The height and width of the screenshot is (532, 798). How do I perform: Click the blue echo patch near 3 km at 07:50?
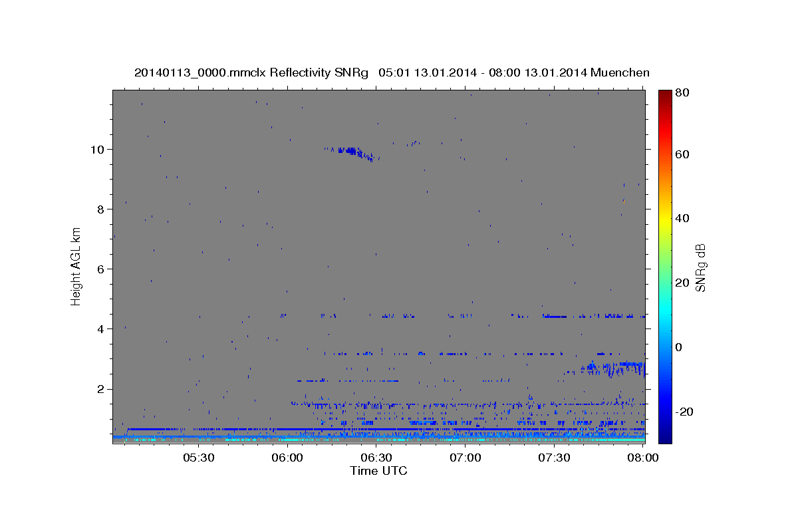(x=612, y=368)
